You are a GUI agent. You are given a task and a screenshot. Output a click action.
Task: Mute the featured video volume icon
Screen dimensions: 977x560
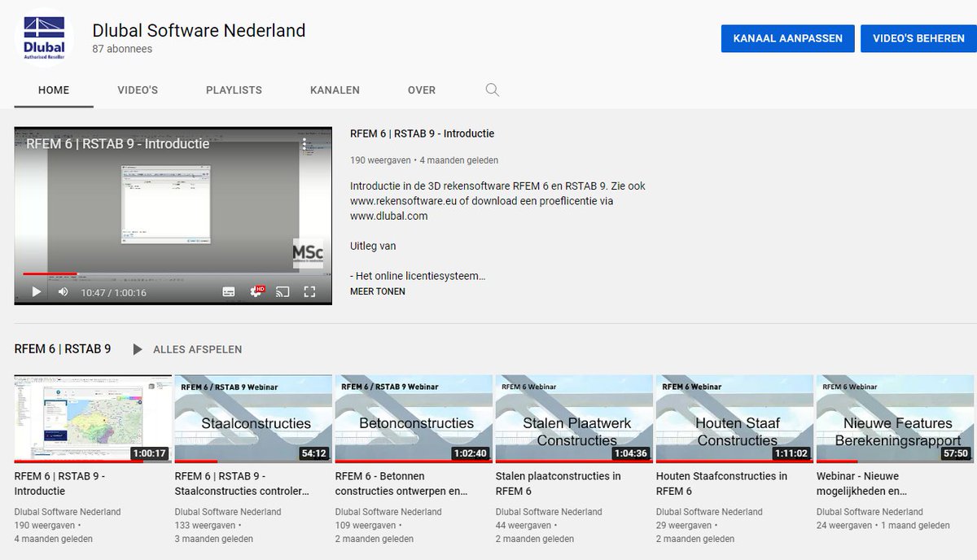click(x=63, y=291)
